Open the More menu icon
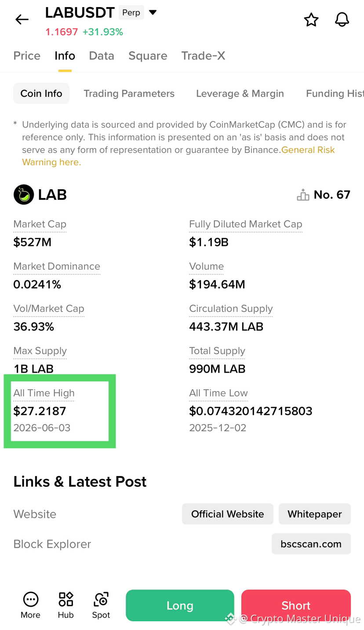 tap(30, 599)
